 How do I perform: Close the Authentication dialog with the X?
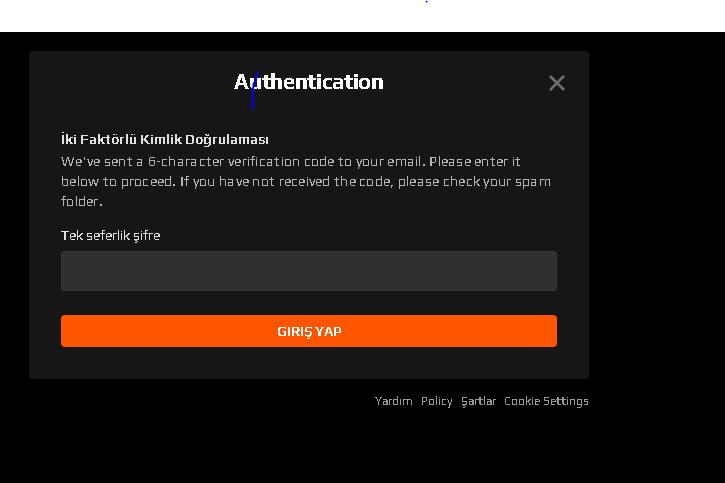coord(557,83)
